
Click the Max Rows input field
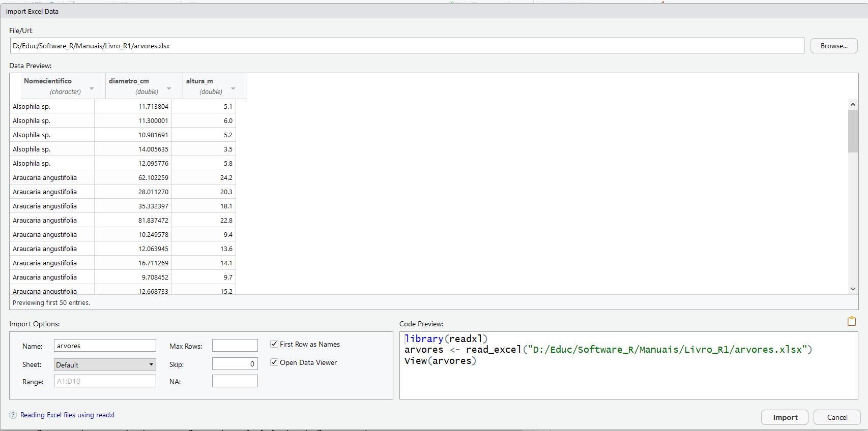coord(235,346)
